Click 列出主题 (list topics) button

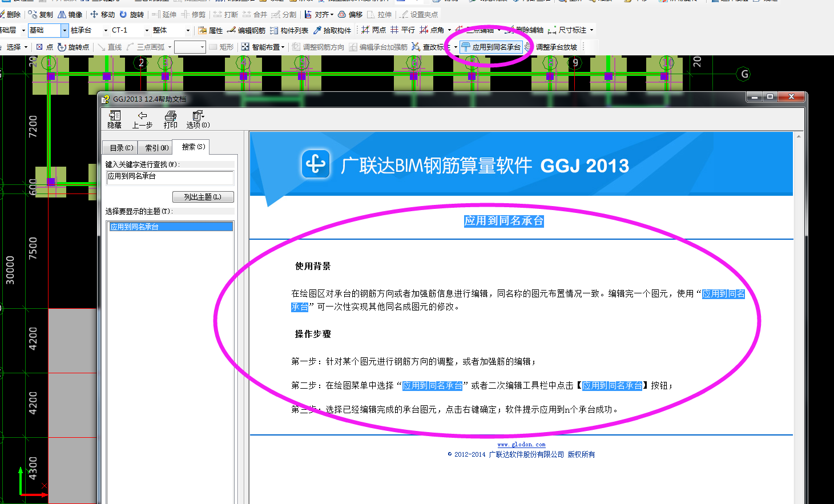203,197
